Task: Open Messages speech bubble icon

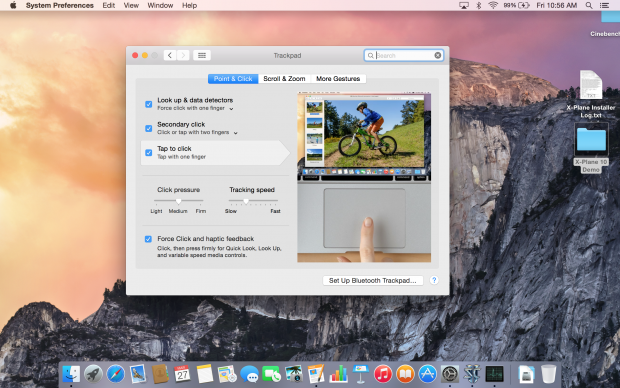Action: (250, 374)
